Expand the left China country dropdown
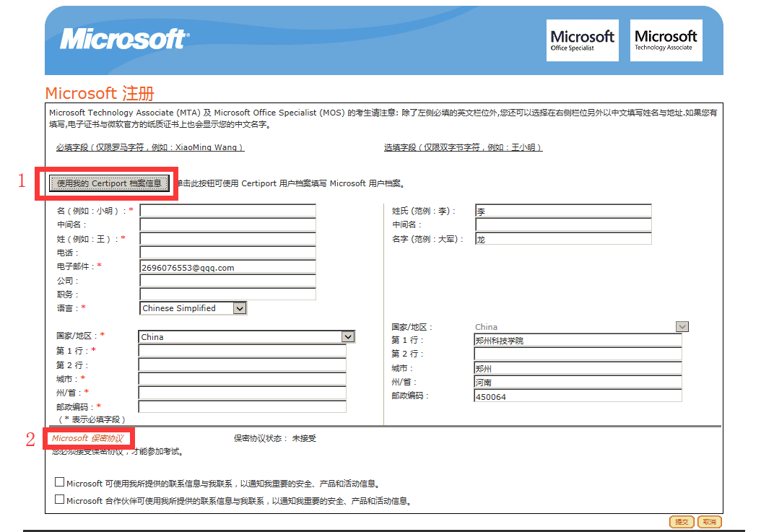This screenshot has width=761, height=532. 247,337
